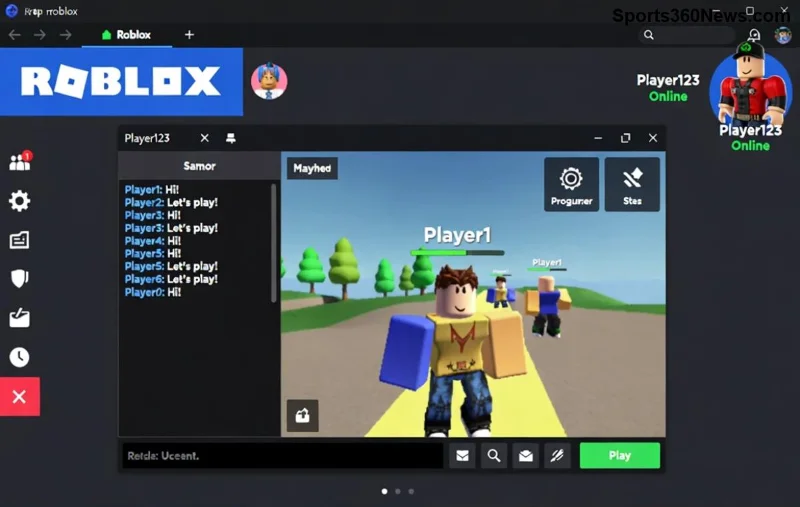
Task: Select the second carousel page dot
Action: pos(398,491)
